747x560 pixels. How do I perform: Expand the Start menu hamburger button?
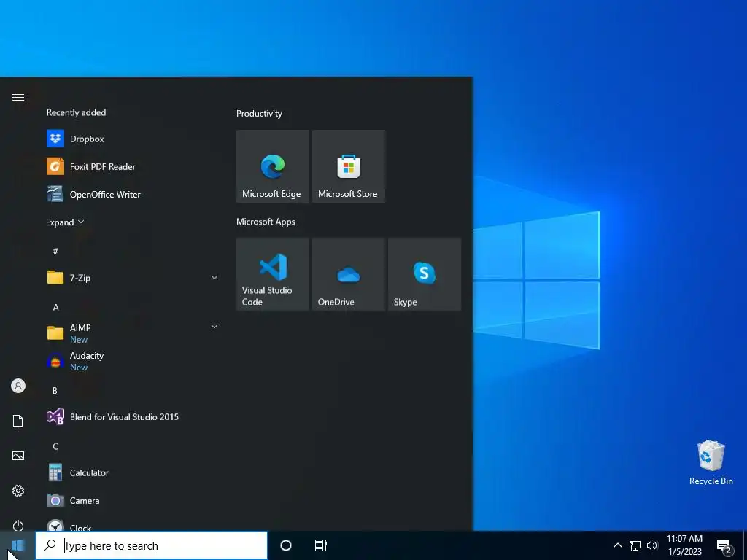[18, 97]
